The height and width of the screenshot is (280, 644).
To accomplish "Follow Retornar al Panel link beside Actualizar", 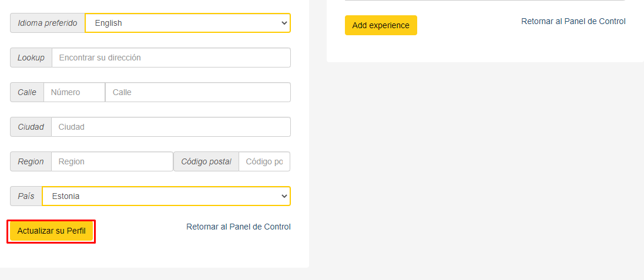I will point(238,227).
